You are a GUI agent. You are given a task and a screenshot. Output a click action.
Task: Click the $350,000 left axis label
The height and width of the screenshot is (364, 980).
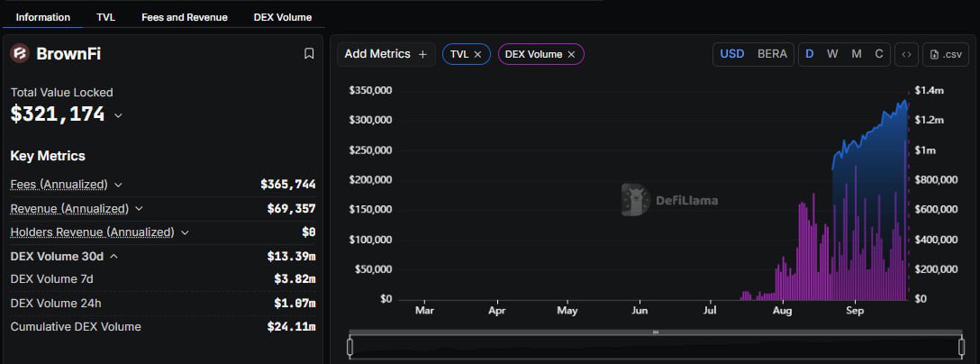[x=370, y=90]
